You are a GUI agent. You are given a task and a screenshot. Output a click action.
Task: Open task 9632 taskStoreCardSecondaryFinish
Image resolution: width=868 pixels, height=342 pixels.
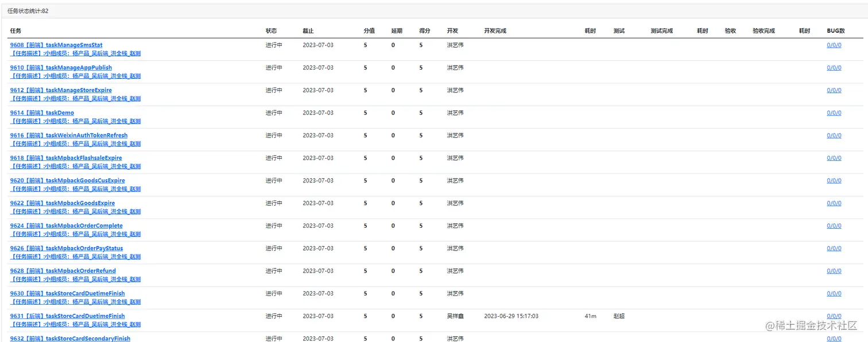click(70, 339)
